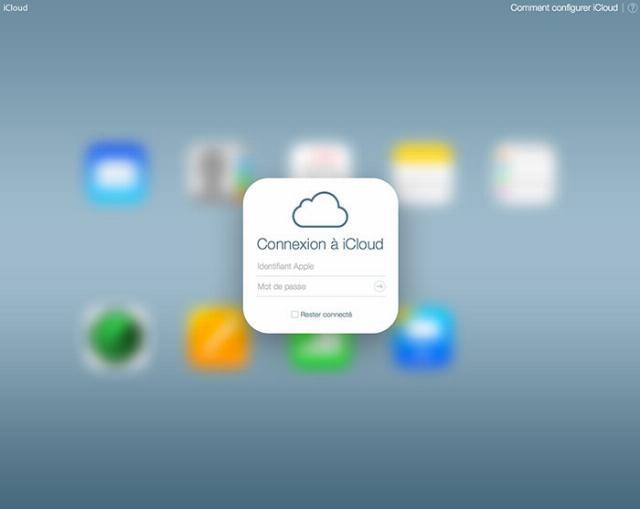
Task: Open the help question mark icon
Action: (x=632, y=8)
